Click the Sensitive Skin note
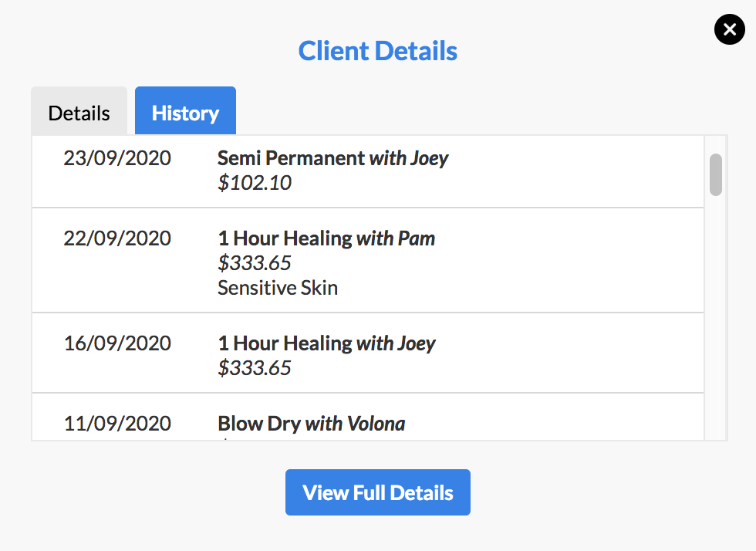756x551 pixels. 278,288
